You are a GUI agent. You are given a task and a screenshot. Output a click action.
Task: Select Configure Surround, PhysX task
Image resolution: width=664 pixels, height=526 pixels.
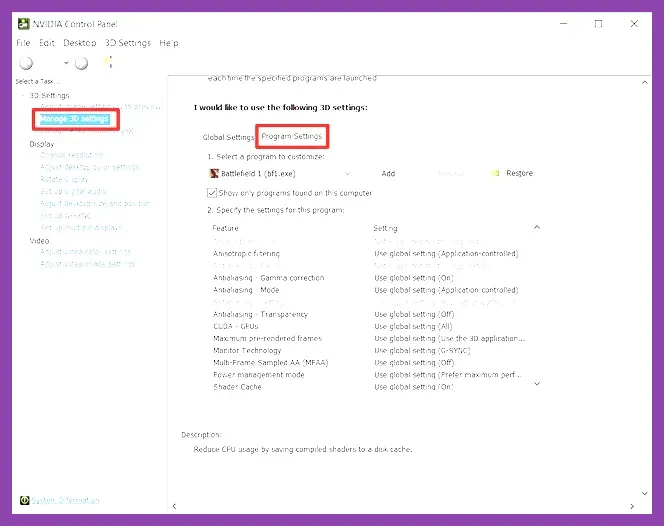click(88, 131)
